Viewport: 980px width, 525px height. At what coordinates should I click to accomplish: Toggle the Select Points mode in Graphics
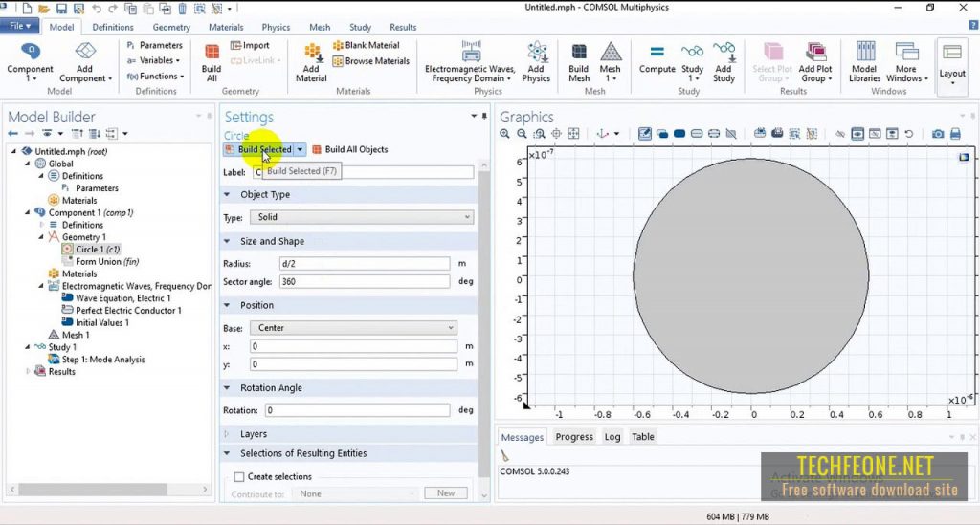pyautogui.click(x=714, y=134)
